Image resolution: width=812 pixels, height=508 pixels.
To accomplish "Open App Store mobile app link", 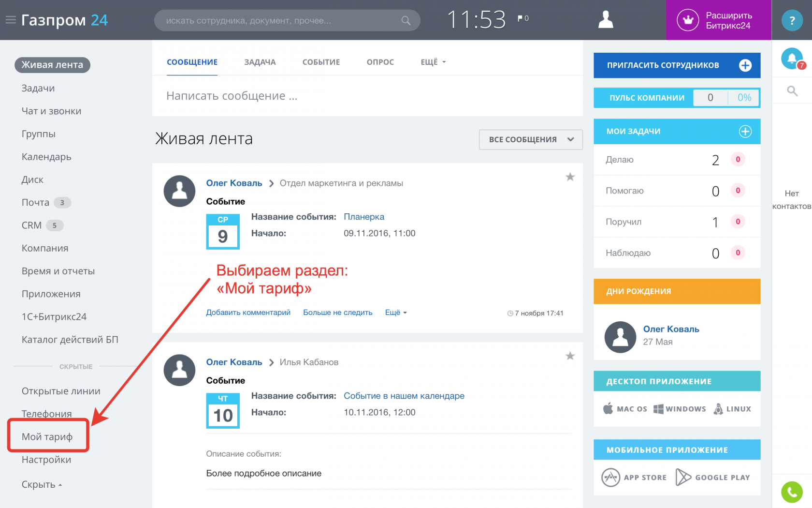I will (x=634, y=478).
